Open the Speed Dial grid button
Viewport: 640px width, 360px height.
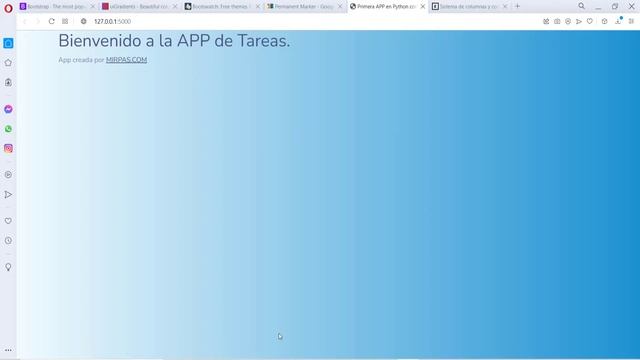pos(65,21)
